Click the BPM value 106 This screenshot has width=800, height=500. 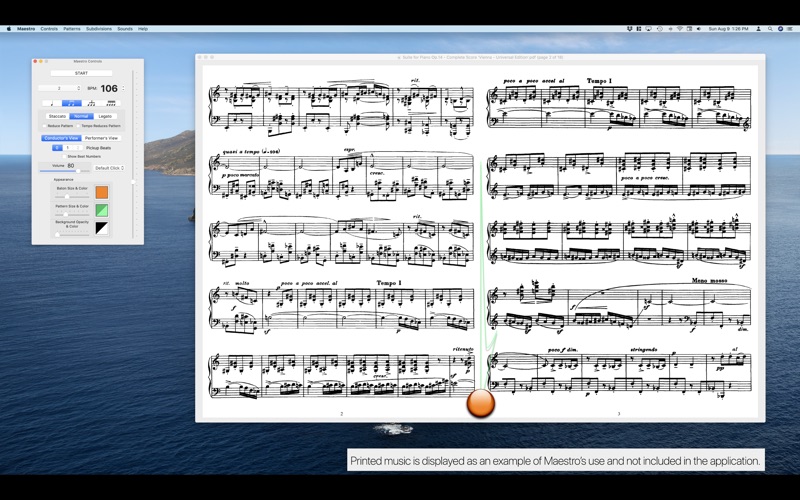point(109,89)
